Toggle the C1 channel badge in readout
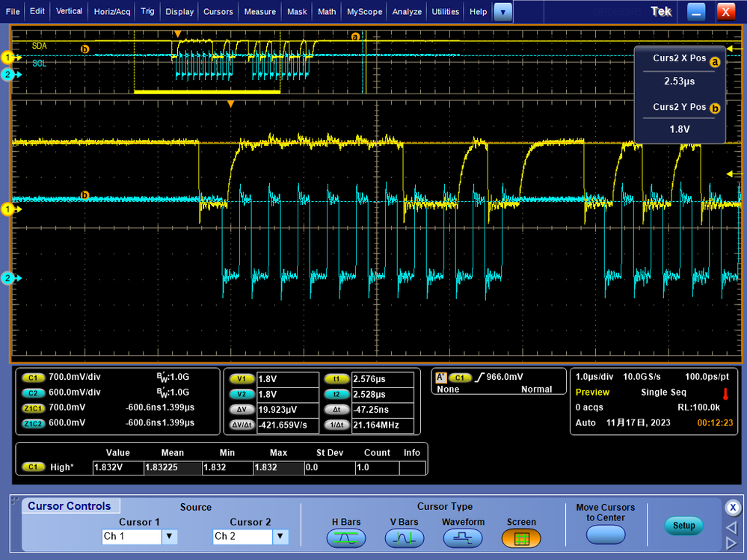The width and height of the screenshot is (747, 560). click(34, 378)
